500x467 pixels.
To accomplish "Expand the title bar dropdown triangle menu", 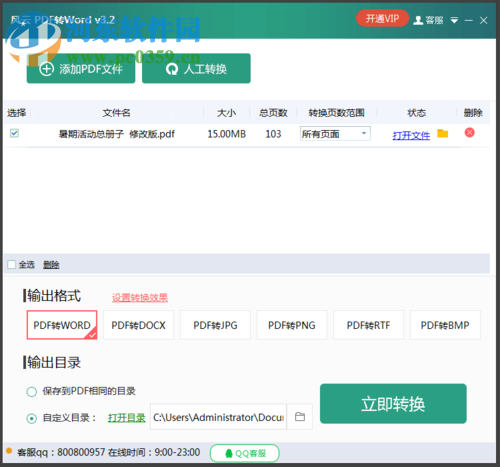I will click(x=454, y=20).
